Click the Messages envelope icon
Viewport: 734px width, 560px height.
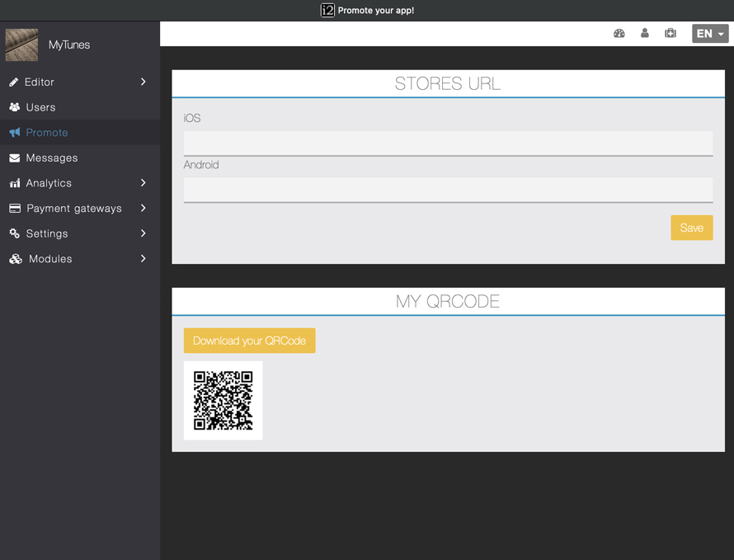[15, 158]
